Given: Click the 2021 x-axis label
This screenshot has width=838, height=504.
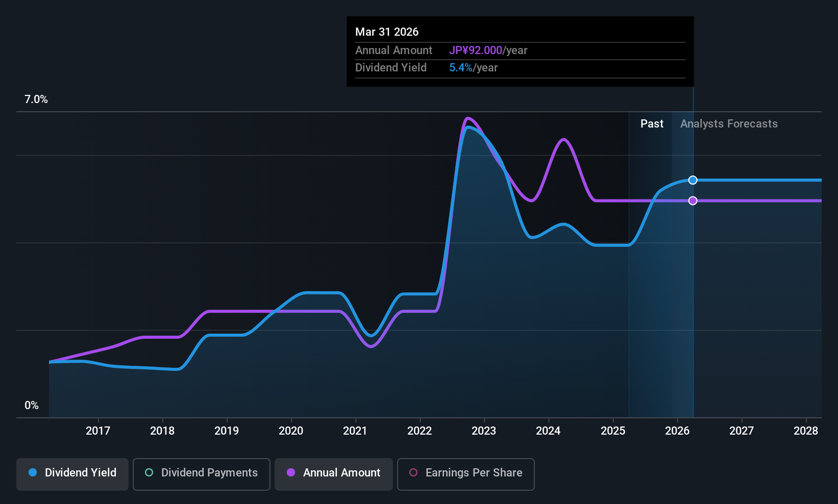Looking at the screenshot, I should 355,431.
